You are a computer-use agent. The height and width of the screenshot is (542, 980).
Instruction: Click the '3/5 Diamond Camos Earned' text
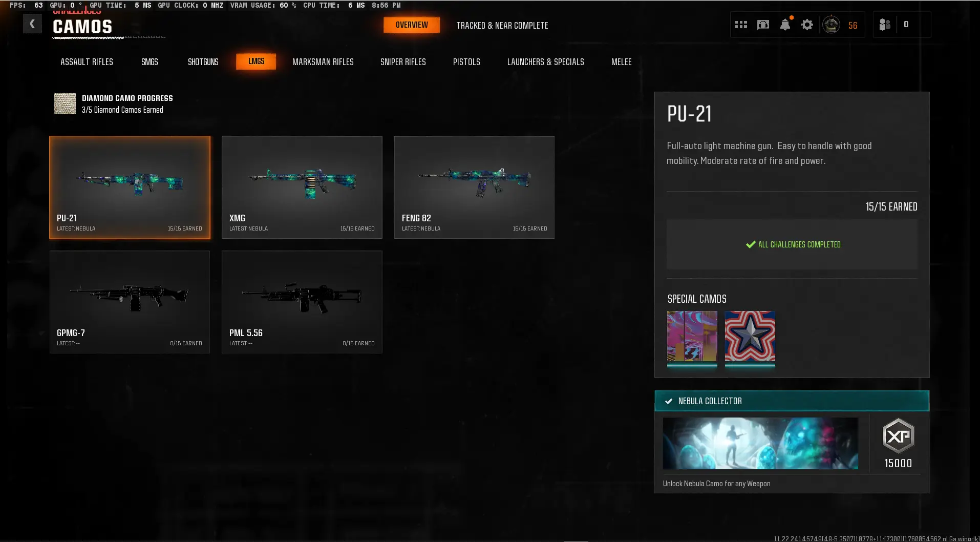pos(122,110)
